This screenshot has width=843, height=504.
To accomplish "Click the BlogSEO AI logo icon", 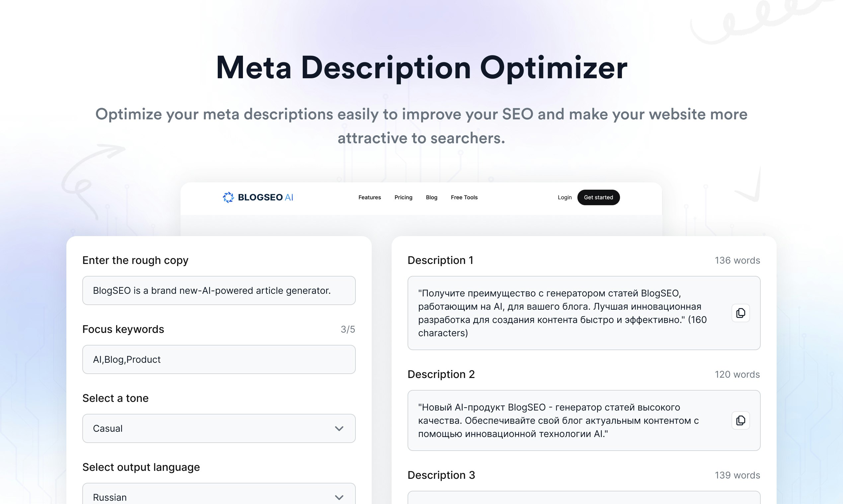I will pos(228,197).
